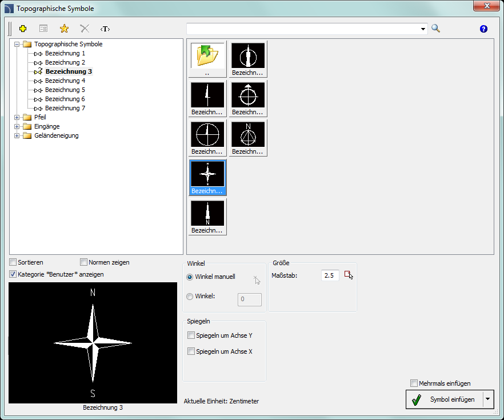This screenshot has width=504, height=420.
Task: Click the yellow plus add symbol icon
Action: tap(23, 29)
